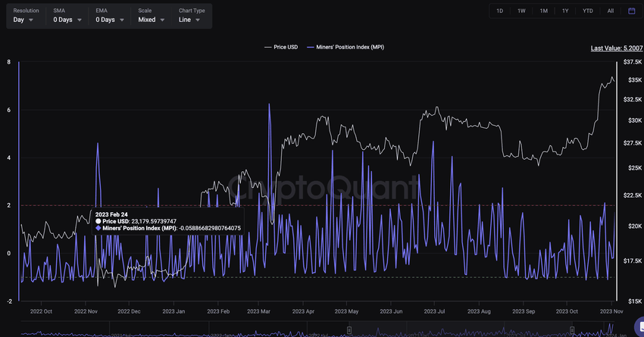Image resolution: width=644 pixels, height=337 pixels.
Task: Choose the 1M time range
Action: (x=543, y=11)
